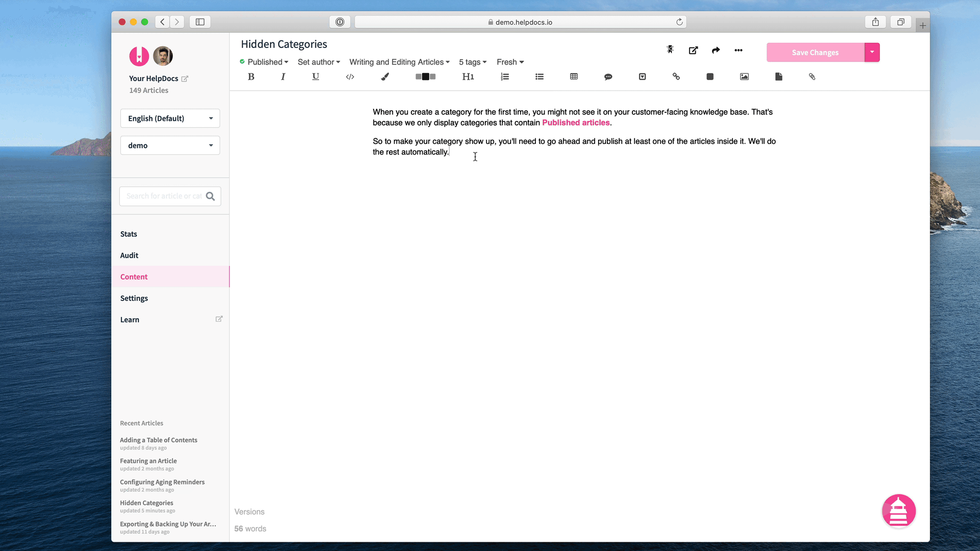
Task: Apply H1 heading style
Action: (468, 77)
